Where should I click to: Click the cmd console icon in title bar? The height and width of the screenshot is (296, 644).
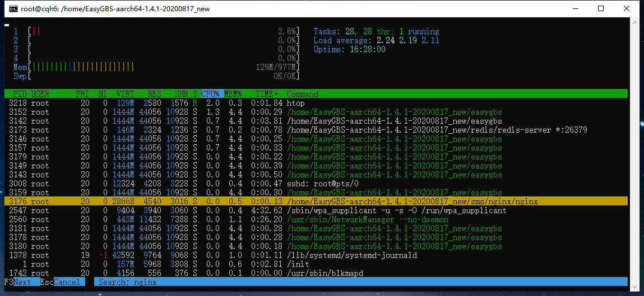tap(13, 8)
